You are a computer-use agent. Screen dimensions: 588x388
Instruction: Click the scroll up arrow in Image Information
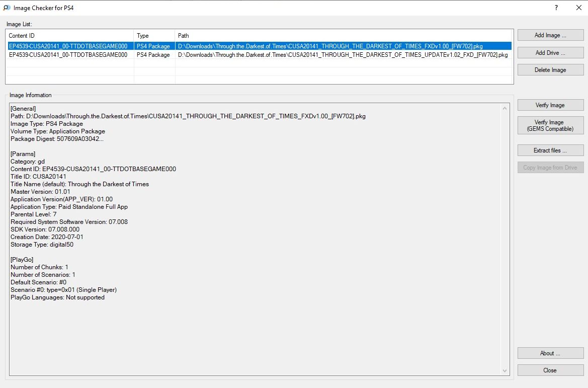tap(505, 108)
